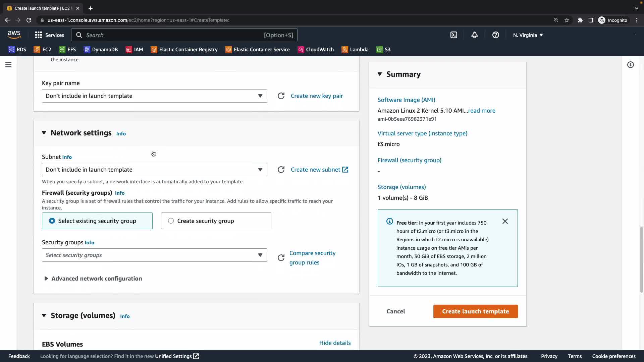The image size is (644, 362).
Task: Open the notifications bell
Action: 474,35
